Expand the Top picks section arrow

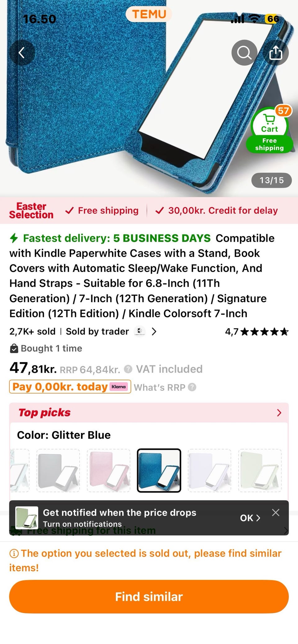coord(279,412)
